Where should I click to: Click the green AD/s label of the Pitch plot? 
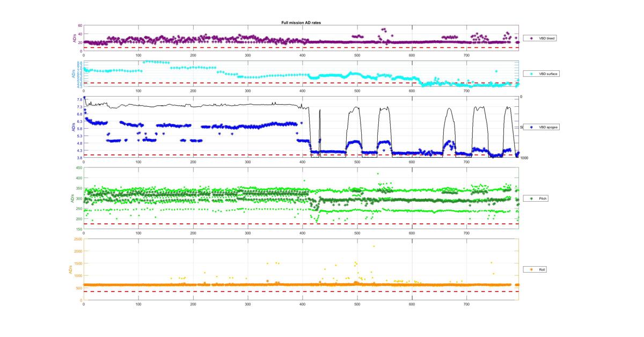[x=71, y=199]
